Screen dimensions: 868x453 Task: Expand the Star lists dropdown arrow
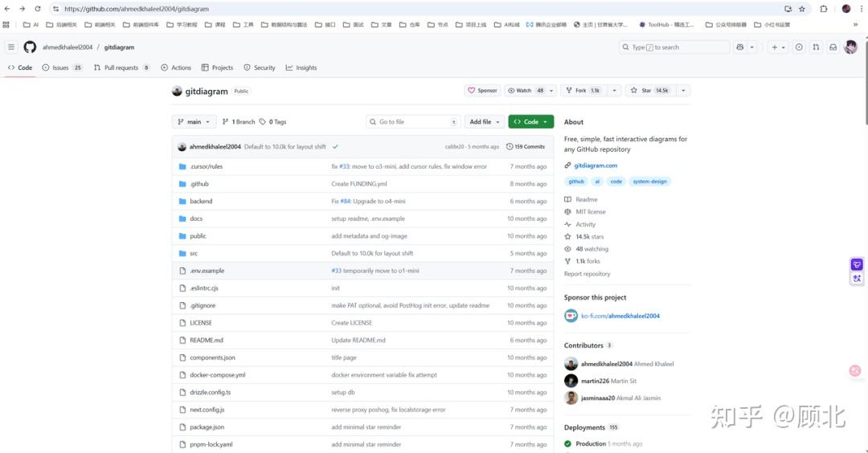point(683,91)
